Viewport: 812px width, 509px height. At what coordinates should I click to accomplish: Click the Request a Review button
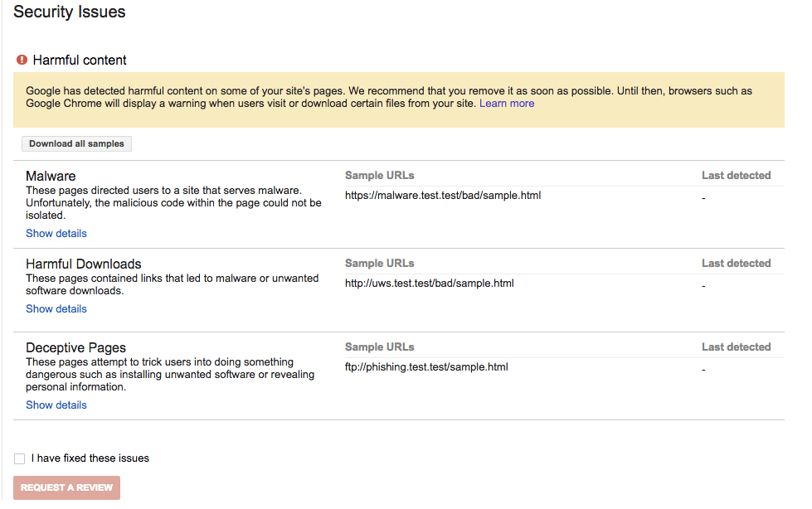coord(66,487)
